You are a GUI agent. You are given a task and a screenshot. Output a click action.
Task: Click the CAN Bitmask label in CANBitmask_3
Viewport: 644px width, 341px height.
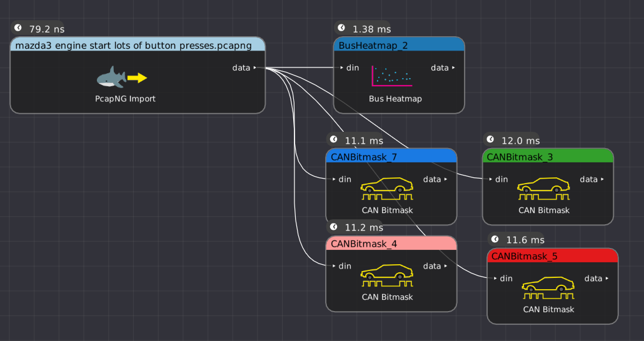coord(544,210)
